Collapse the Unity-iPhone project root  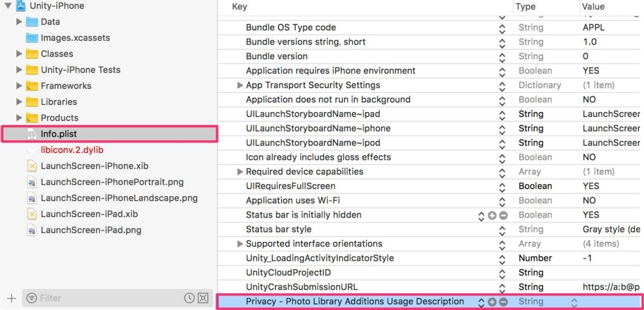[x=8, y=6]
